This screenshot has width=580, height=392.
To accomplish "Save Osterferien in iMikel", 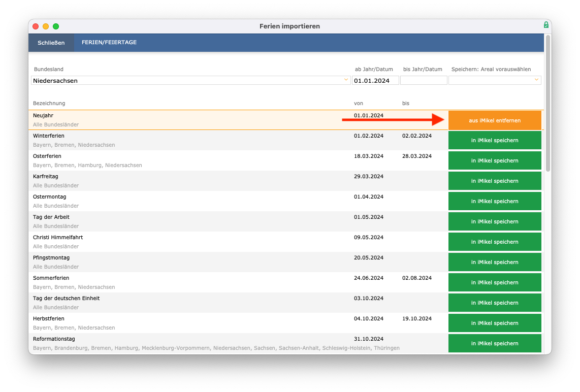I will click(495, 160).
